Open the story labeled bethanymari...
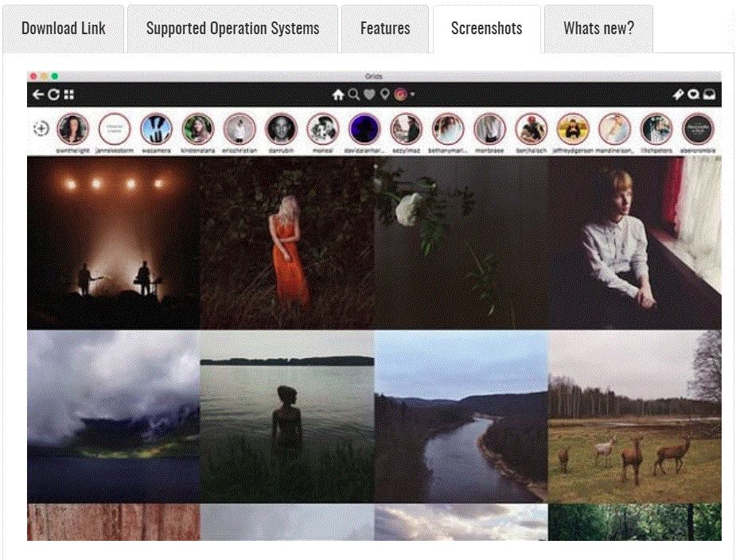Screen dimensions: 736x560 pos(448,129)
